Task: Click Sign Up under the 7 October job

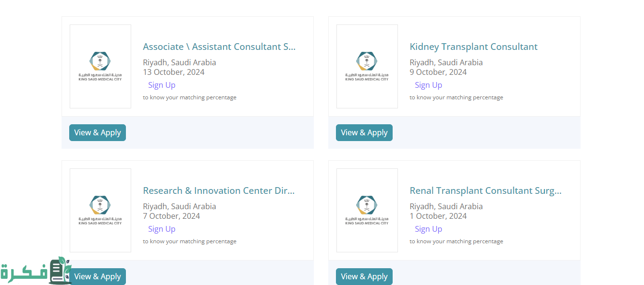Action: pos(161,229)
